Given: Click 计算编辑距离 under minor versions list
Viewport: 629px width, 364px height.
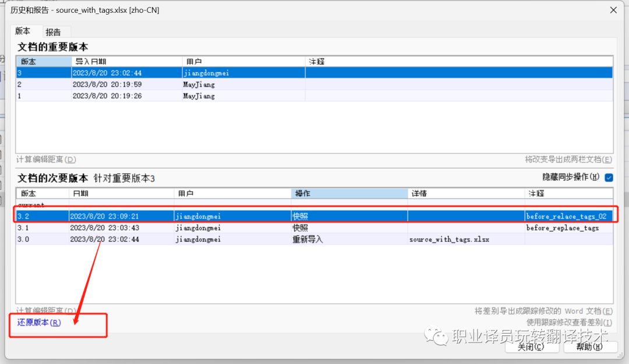Looking at the screenshot, I should click(x=46, y=310).
